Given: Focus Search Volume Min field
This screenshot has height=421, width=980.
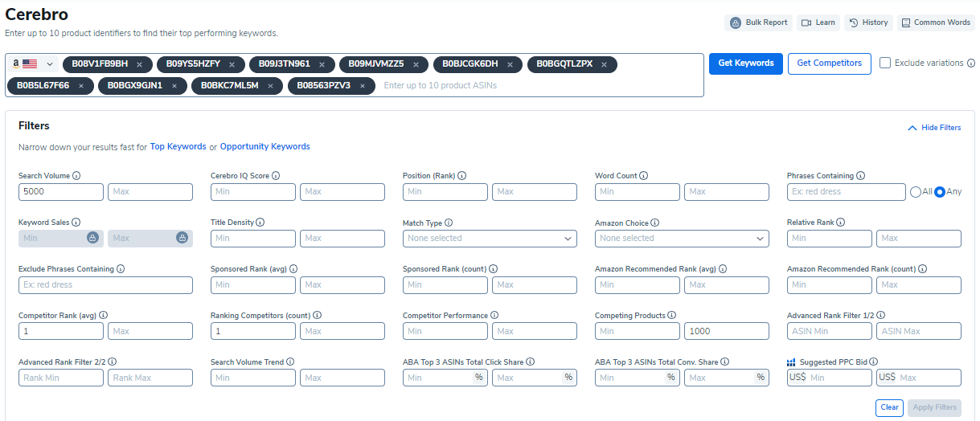Looking at the screenshot, I should [x=61, y=192].
